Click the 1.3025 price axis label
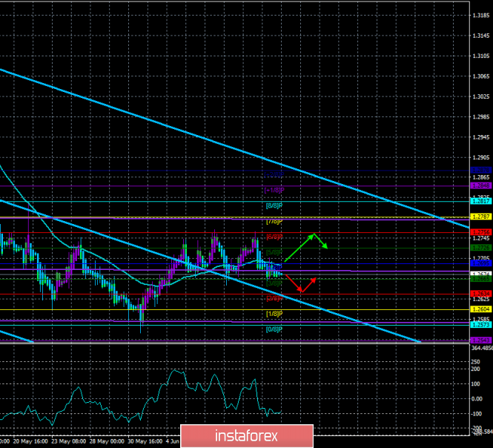493x448 pixels. [481, 96]
